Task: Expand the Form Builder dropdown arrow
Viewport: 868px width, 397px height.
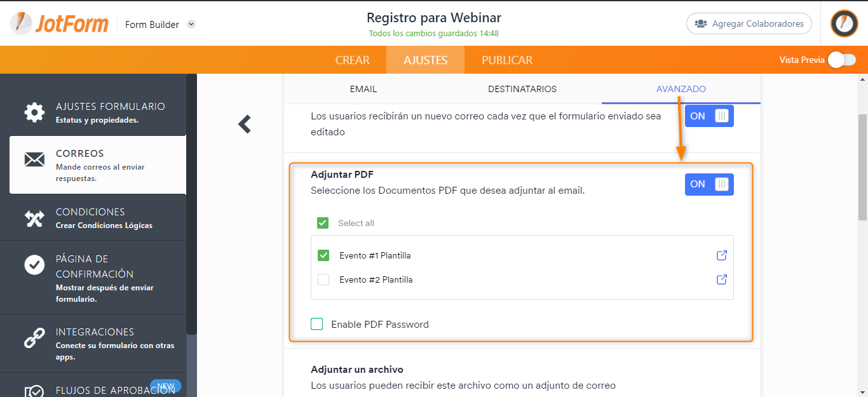Action: (191, 24)
